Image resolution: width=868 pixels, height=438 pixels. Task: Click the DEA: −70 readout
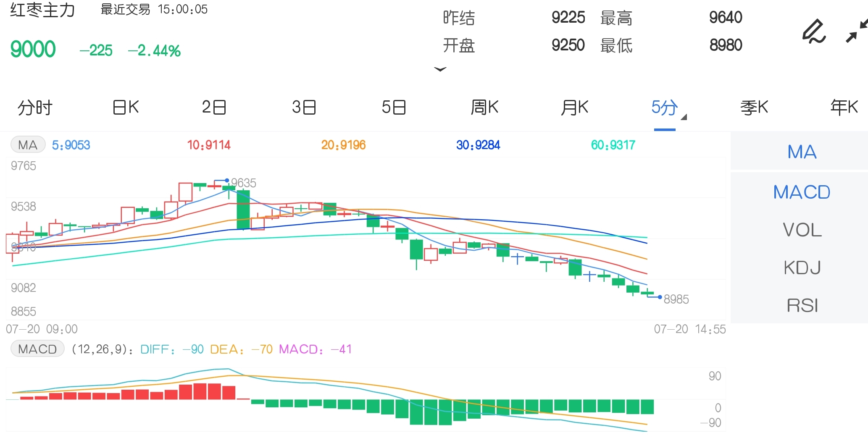point(241,349)
